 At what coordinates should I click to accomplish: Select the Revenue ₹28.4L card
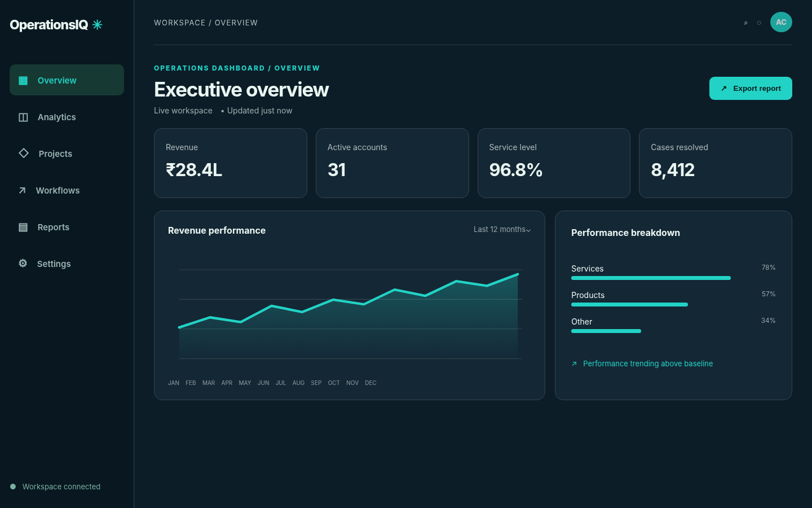point(231,163)
